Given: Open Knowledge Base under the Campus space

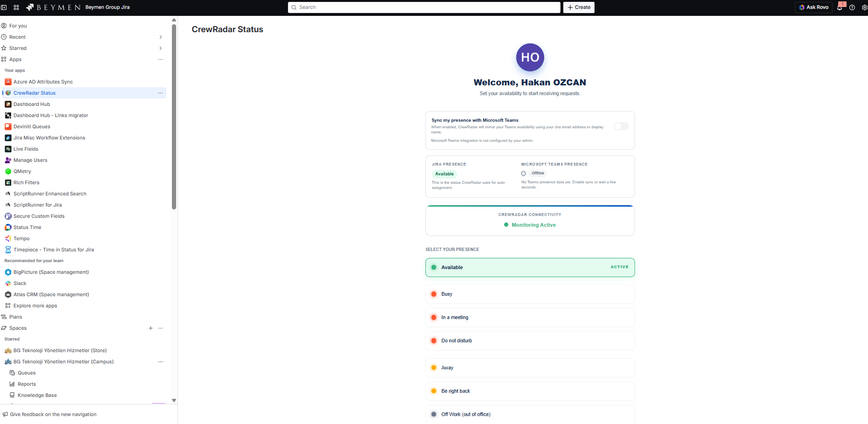Looking at the screenshot, I should click(x=37, y=395).
